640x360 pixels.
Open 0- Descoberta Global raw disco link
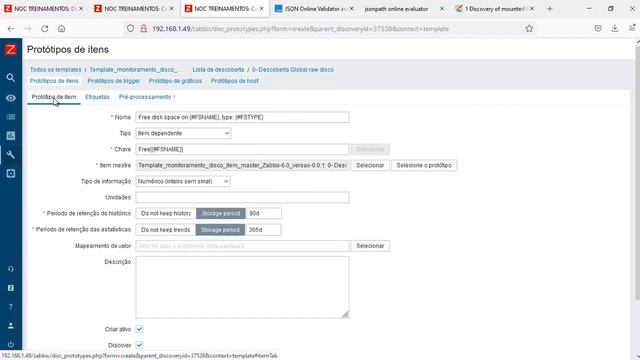(293, 70)
